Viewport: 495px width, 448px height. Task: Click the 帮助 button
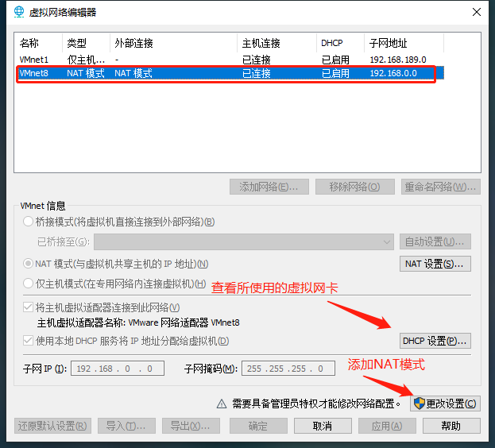click(451, 426)
